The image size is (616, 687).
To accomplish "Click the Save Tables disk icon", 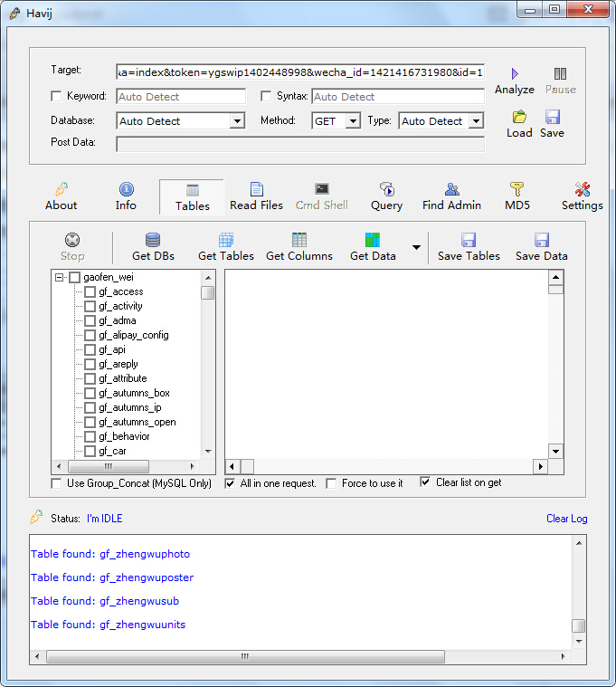I will pyautogui.click(x=469, y=240).
